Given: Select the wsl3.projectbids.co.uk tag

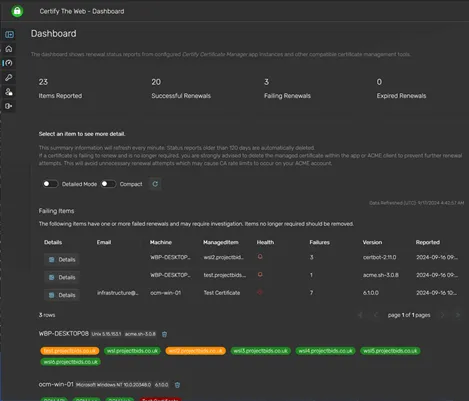Looking at the screenshot, I should (x=260, y=351).
